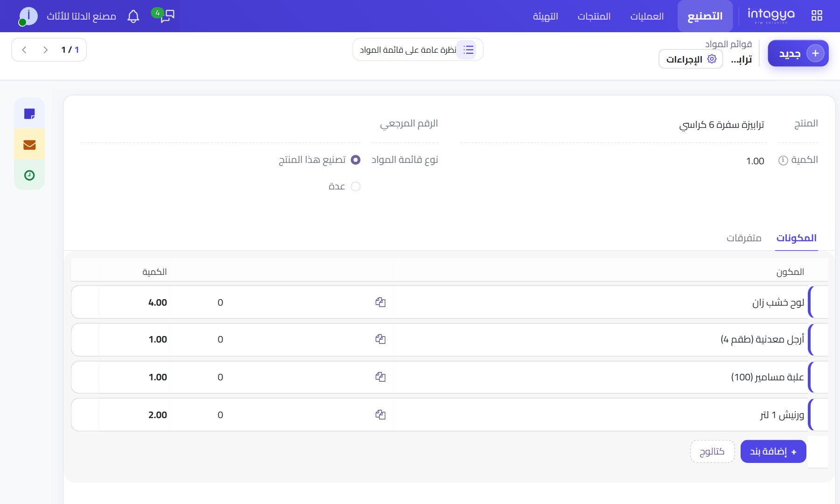Click the إضافة بند add line button

(x=773, y=451)
